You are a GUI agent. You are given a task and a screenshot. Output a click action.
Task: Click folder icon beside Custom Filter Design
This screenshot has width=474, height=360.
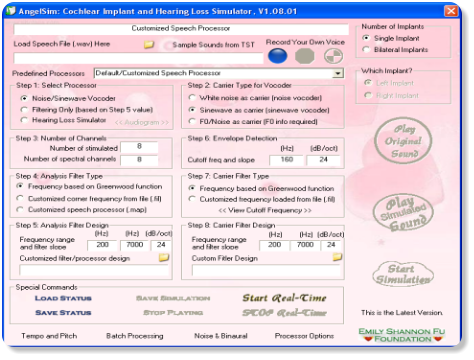point(337,257)
